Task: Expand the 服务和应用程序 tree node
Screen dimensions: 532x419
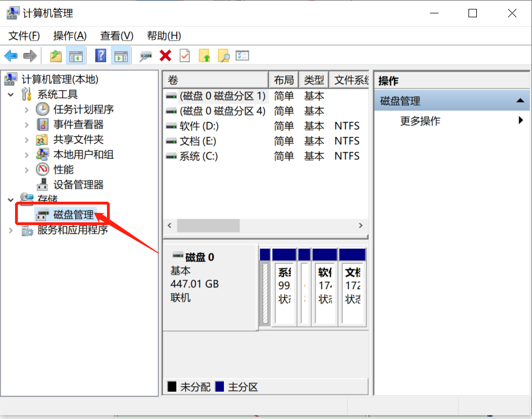Action: [x=11, y=230]
